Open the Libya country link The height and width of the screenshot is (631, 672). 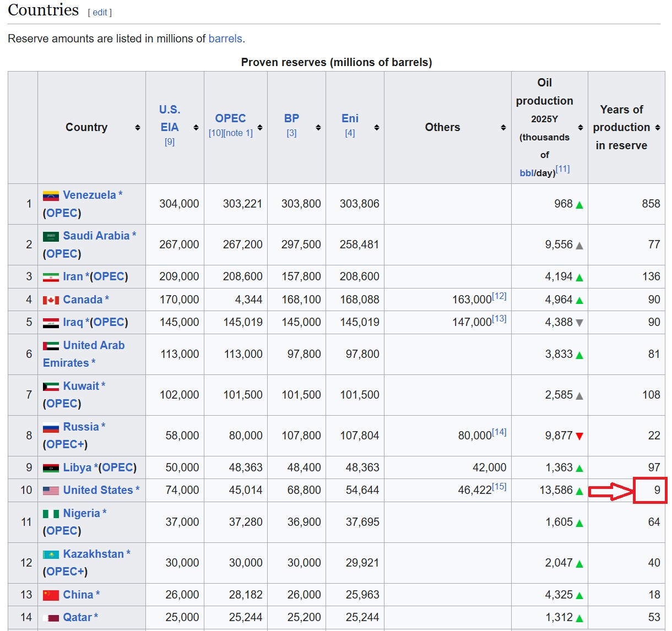pyautogui.click(x=77, y=467)
